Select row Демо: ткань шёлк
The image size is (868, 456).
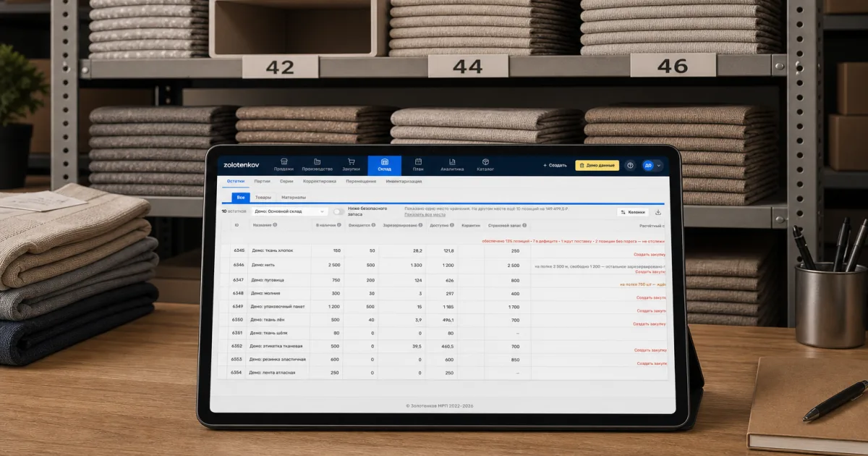point(441,333)
